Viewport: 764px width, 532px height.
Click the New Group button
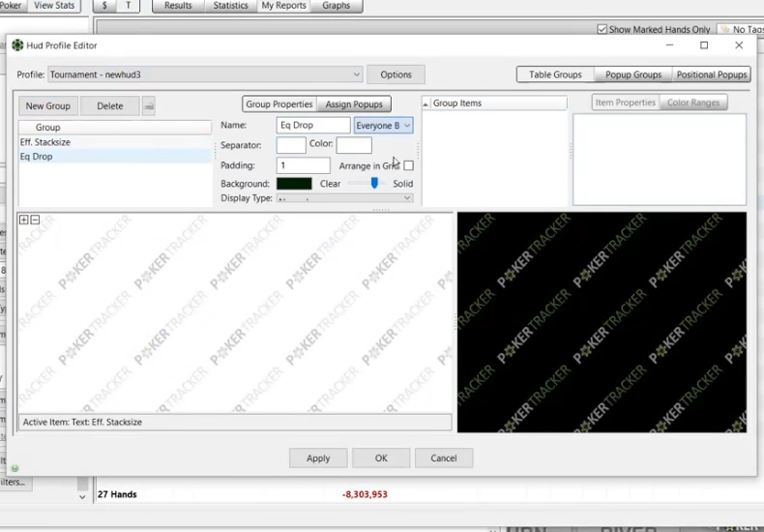pos(48,106)
